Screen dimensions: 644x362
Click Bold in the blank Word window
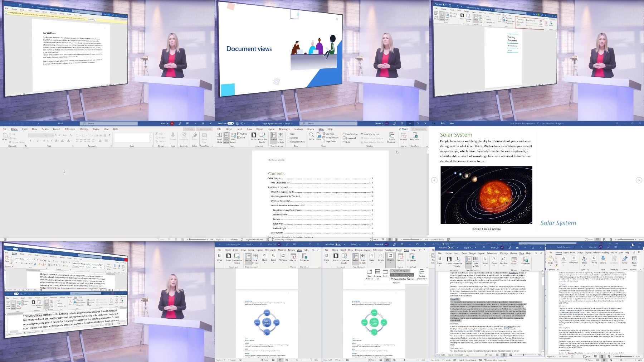point(30,141)
